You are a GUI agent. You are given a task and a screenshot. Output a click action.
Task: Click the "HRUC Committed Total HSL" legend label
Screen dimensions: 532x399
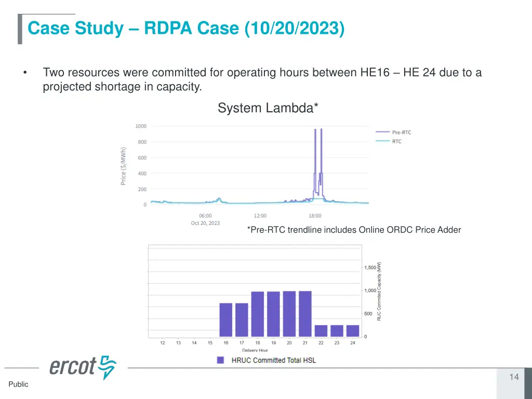274,361
